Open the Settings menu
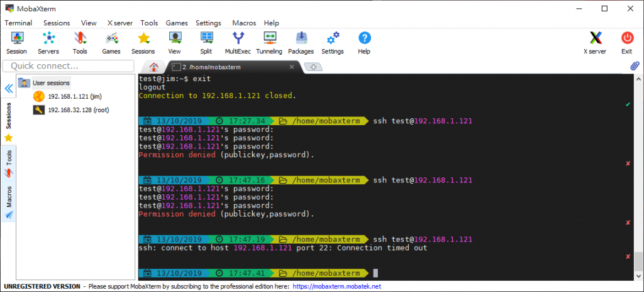The height and width of the screenshot is (292, 644). (208, 23)
